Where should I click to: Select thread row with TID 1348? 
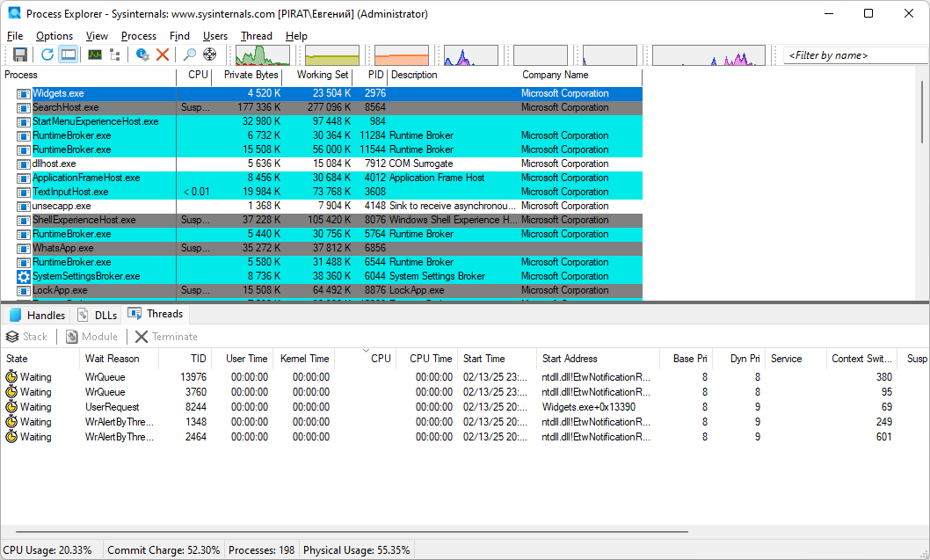465,422
